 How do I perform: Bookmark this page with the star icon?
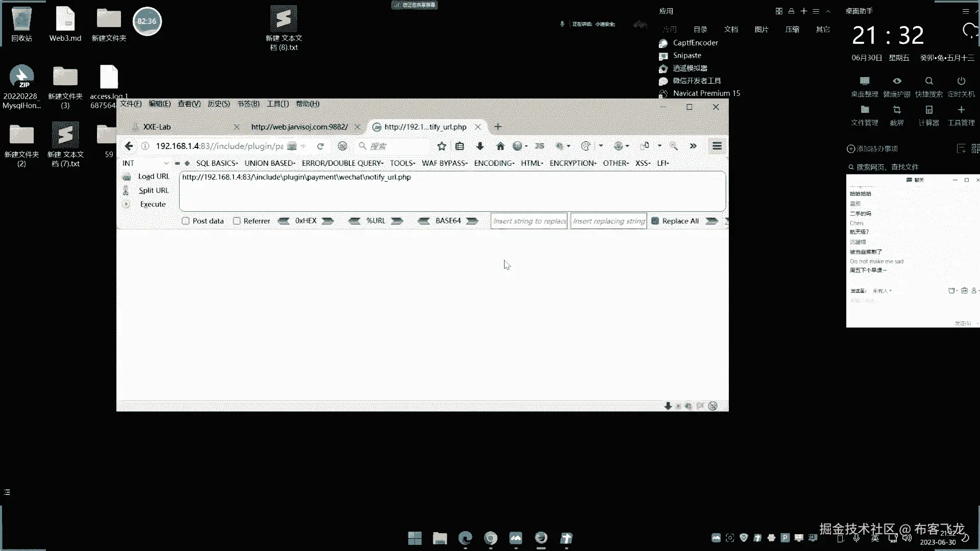point(442,146)
